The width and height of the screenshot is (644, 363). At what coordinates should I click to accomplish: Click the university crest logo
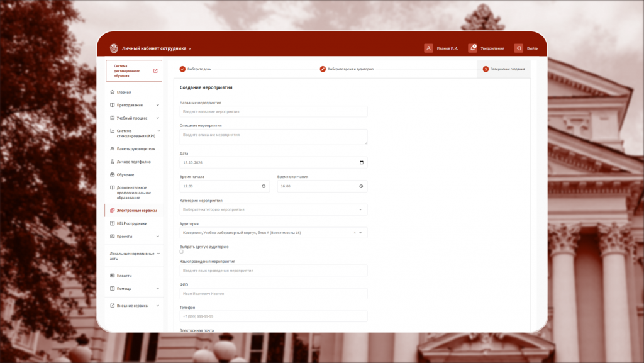click(x=114, y=48)
